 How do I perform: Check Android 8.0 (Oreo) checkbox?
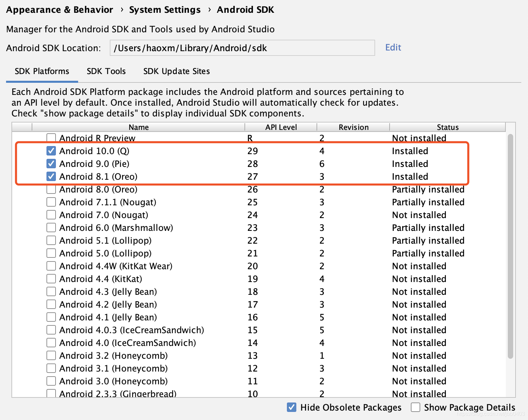point(51,189)
